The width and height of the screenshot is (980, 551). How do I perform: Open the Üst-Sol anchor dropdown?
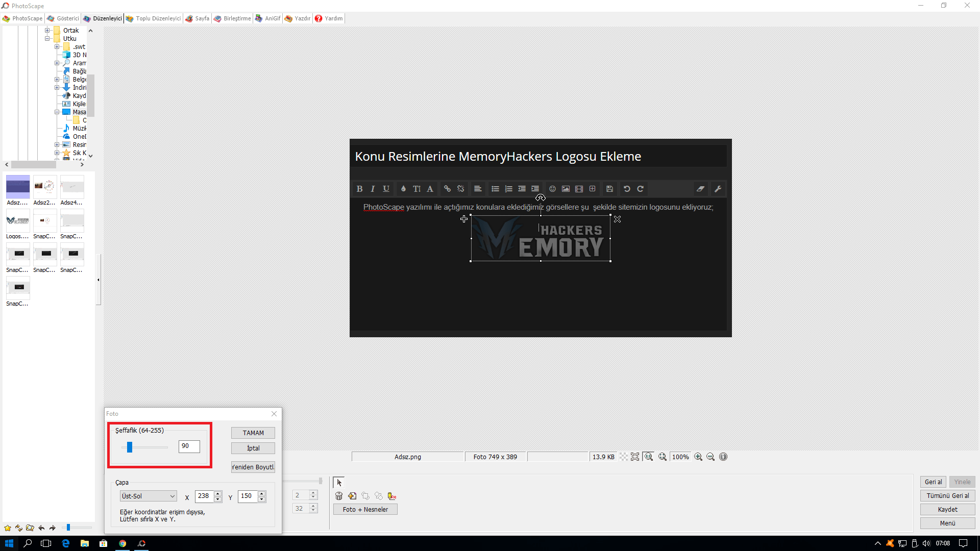click(x=148, y=496)
